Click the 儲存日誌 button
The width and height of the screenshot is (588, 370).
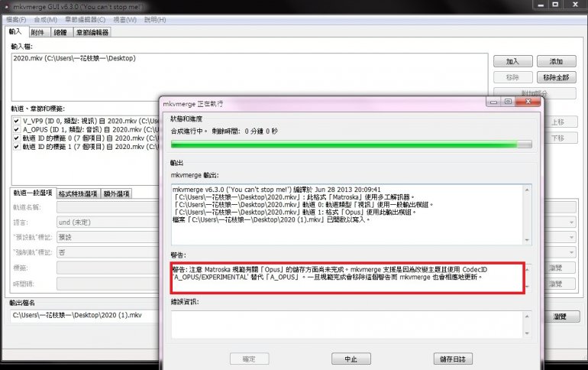453,359
